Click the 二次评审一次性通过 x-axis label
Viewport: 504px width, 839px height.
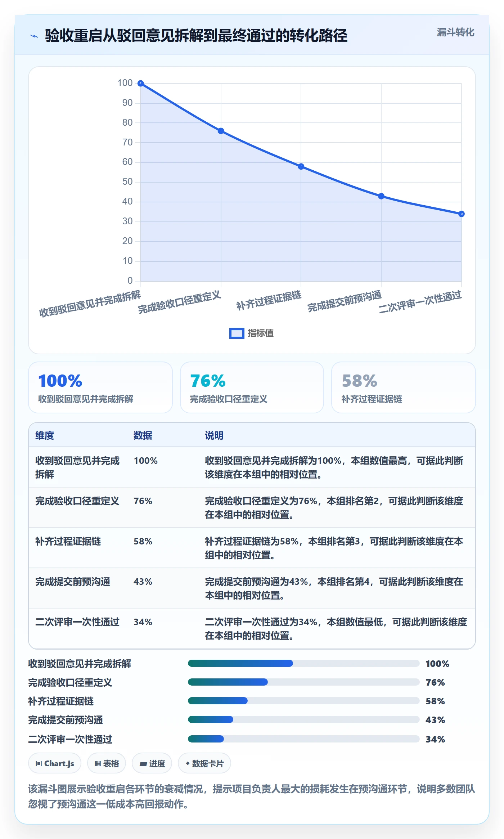[x=420, y=302]
